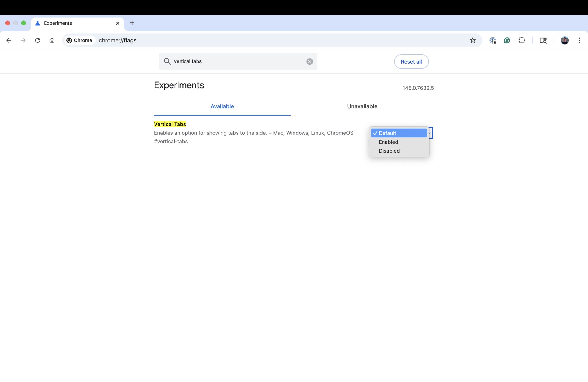Choose Enabled in the dropdown list
588x382 pixels.
(x=388, y=142)
